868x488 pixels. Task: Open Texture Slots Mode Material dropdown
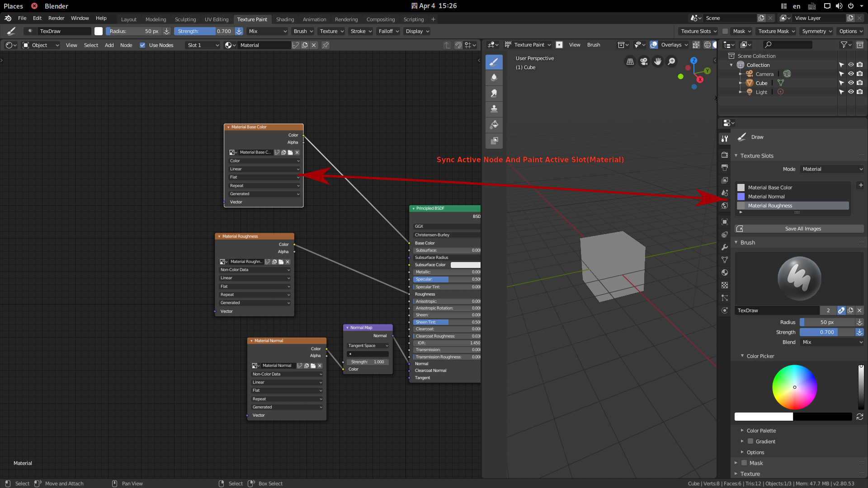[x=832, y=169]
